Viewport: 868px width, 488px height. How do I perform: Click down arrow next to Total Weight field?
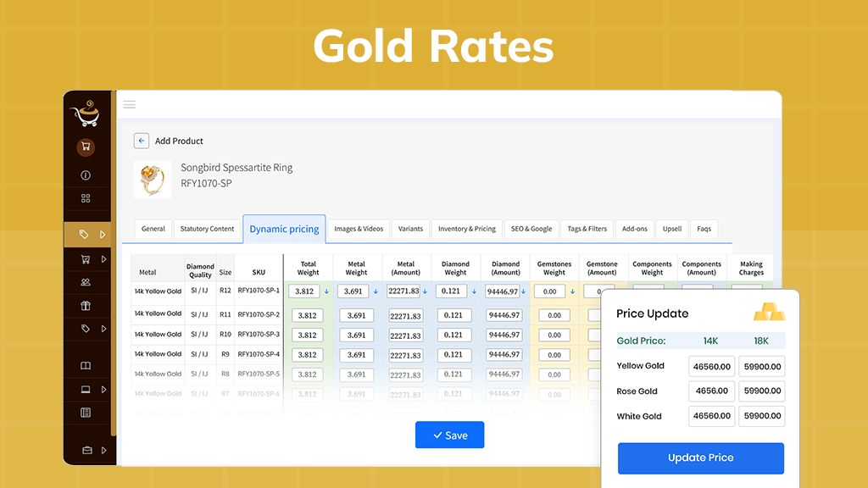point(326,291)
